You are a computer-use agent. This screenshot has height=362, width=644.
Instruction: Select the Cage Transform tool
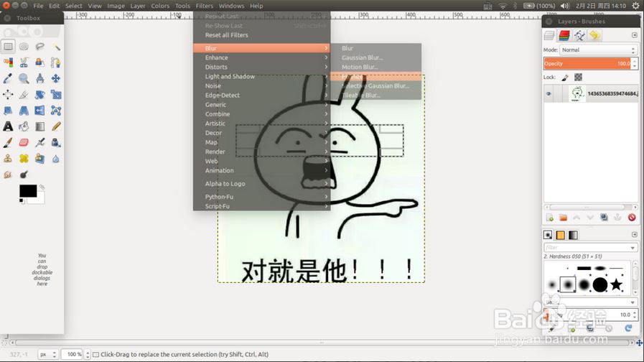pos(56,111)
